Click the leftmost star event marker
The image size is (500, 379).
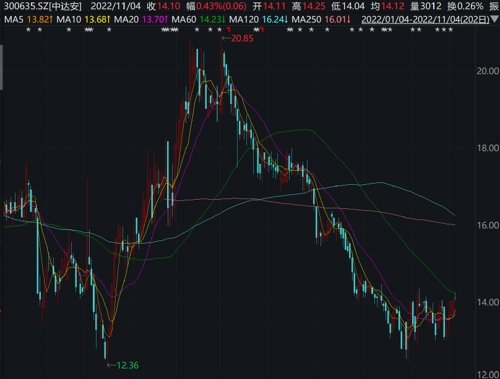click(29, 30)
